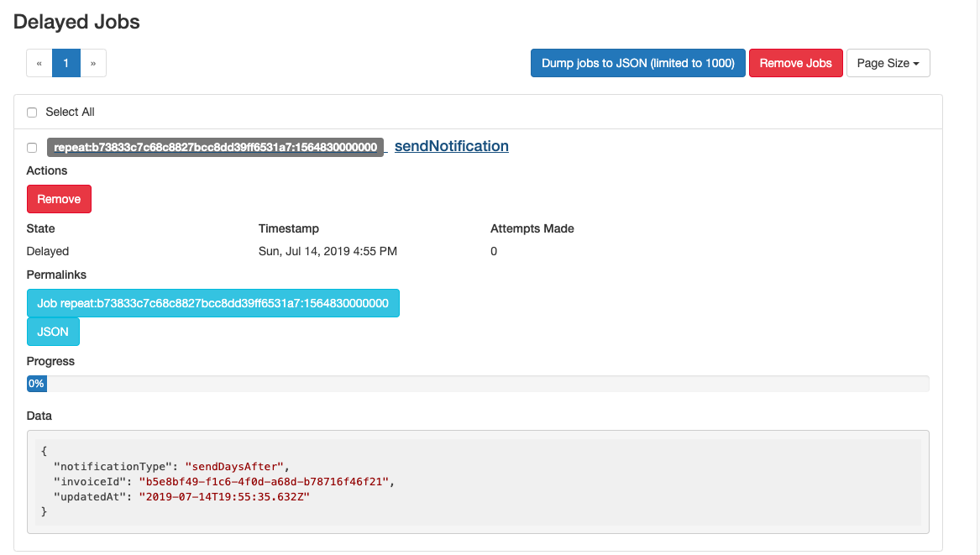Check the checkbox next to the repeat job
The image size is (980, 555).
(x=31, y=147)
